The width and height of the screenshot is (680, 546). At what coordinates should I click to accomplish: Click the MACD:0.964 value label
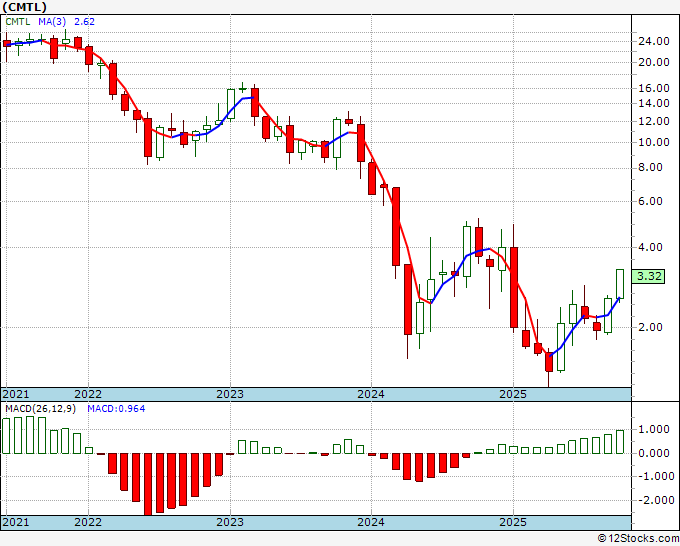pos(116,409)
